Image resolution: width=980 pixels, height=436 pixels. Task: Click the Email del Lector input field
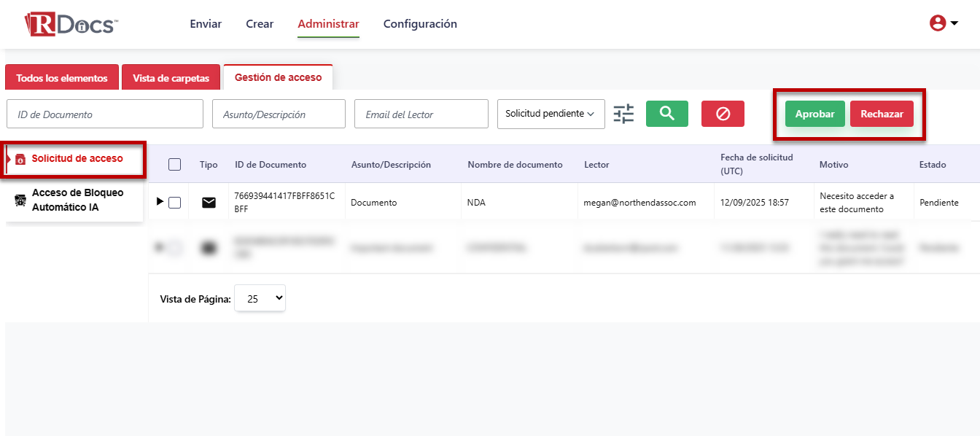pyautogui.click(x=421, y=114)
